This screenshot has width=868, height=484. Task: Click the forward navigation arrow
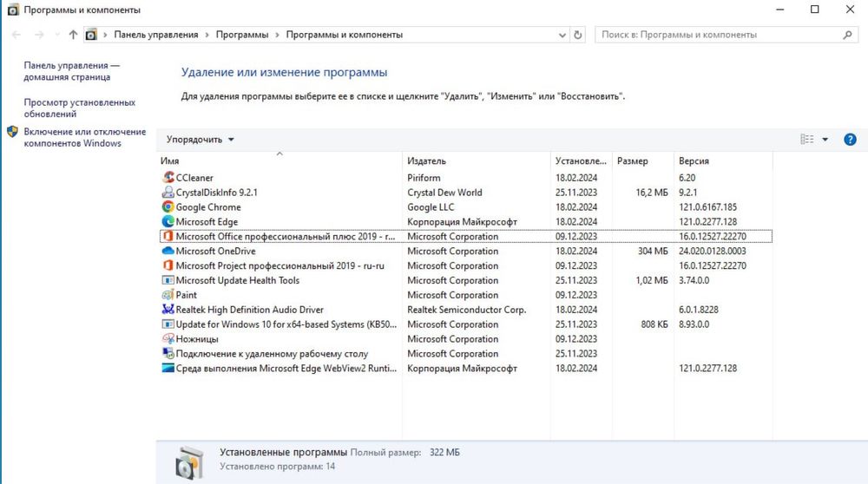pyautogui.click(x=39, y=35)
